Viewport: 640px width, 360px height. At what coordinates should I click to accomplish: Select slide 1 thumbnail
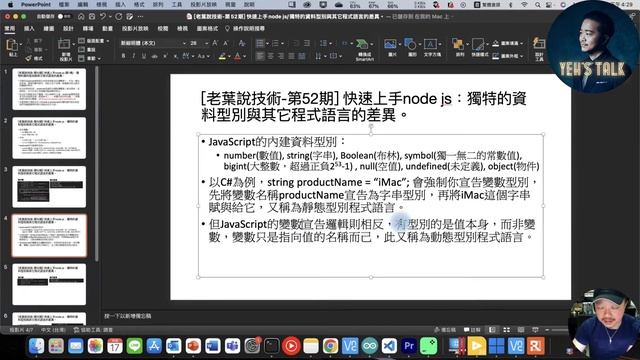point(49,89)
